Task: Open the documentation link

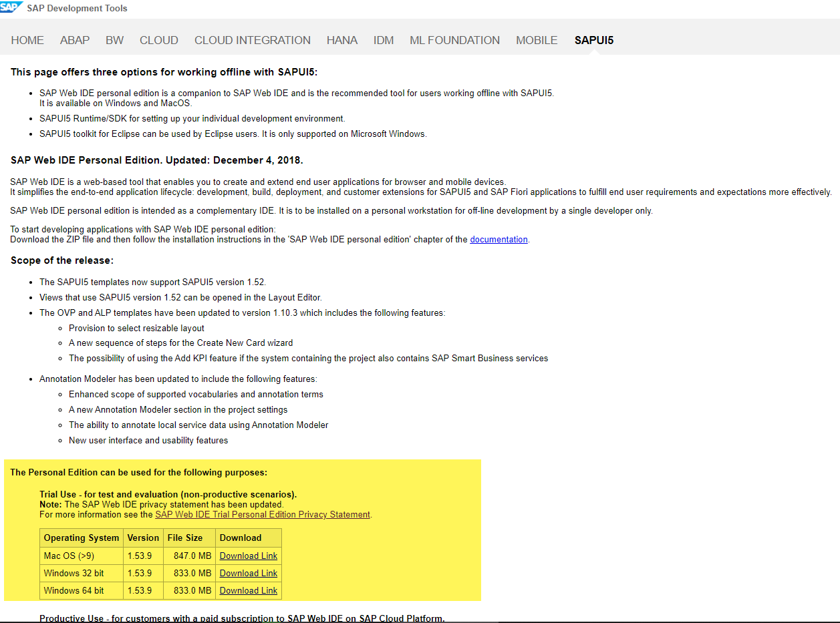Action: (499, 240)
